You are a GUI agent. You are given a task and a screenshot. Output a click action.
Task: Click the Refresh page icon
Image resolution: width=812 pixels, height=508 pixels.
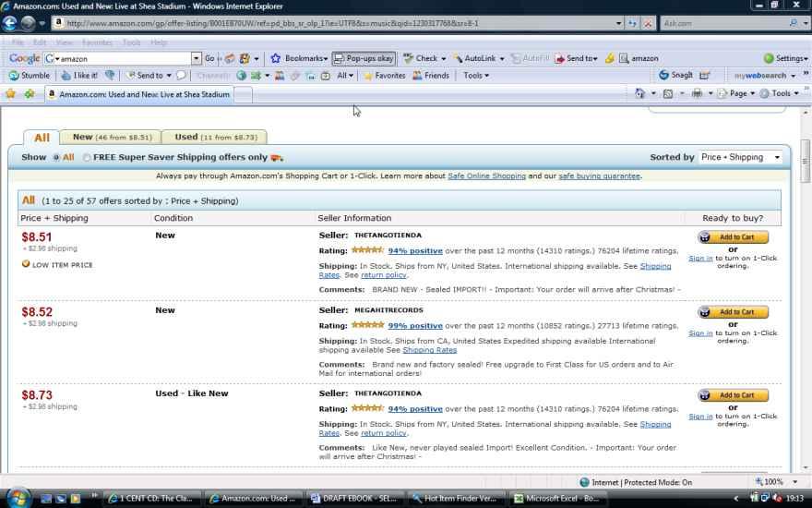[633, 23]
